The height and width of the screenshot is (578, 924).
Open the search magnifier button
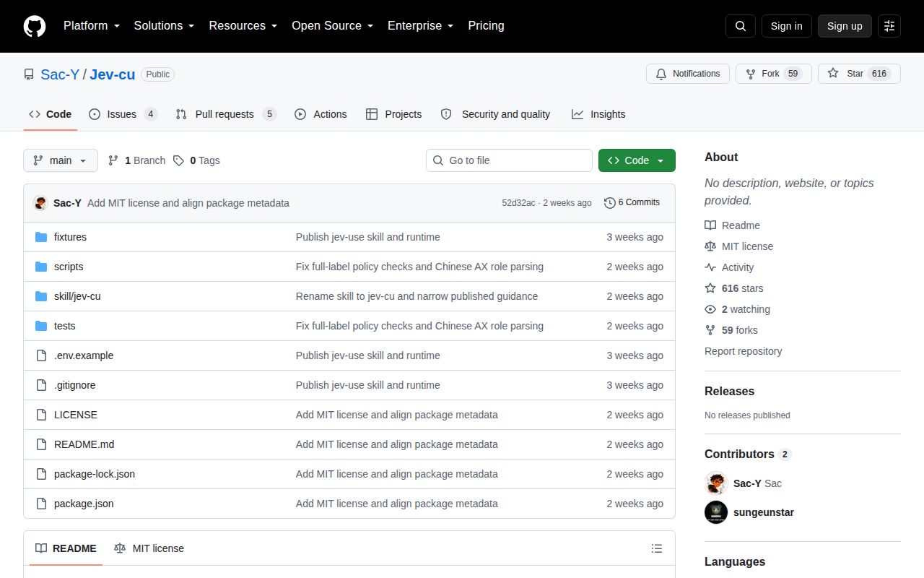point(741,26)
